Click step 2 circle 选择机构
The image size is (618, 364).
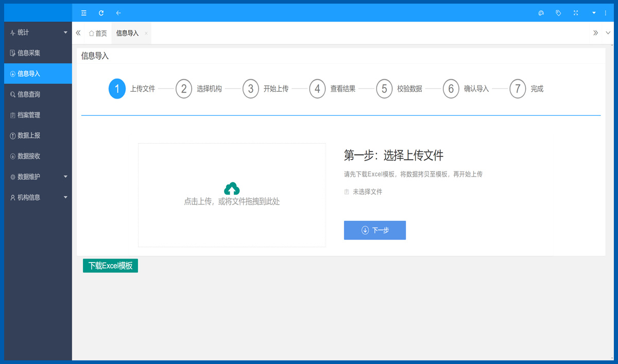pyautogui.click(x=184, y=89)
